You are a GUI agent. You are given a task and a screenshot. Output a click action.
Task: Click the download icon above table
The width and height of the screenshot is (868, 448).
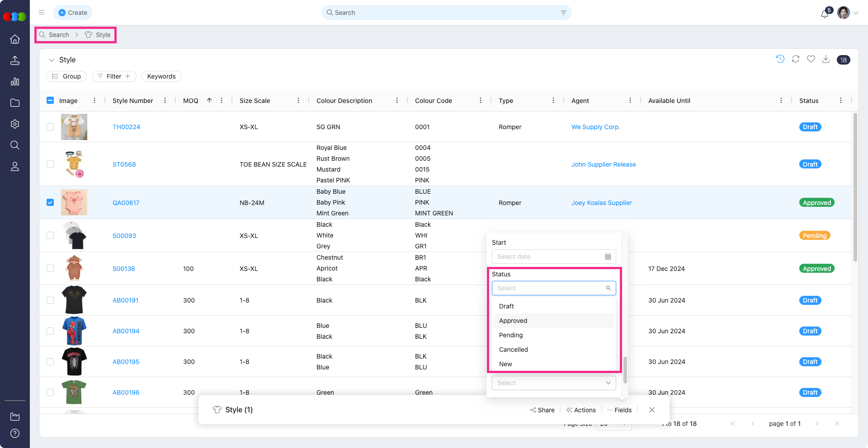tap(826, 59)
